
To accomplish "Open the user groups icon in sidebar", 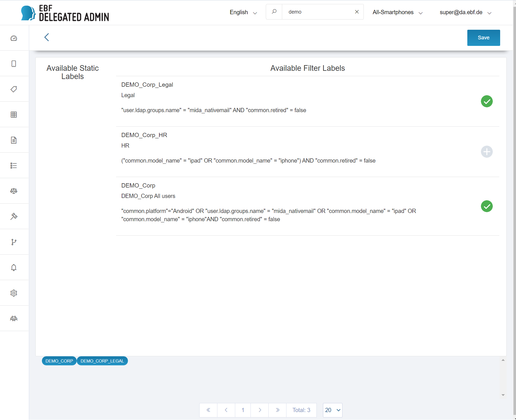I will pos(14,319).
